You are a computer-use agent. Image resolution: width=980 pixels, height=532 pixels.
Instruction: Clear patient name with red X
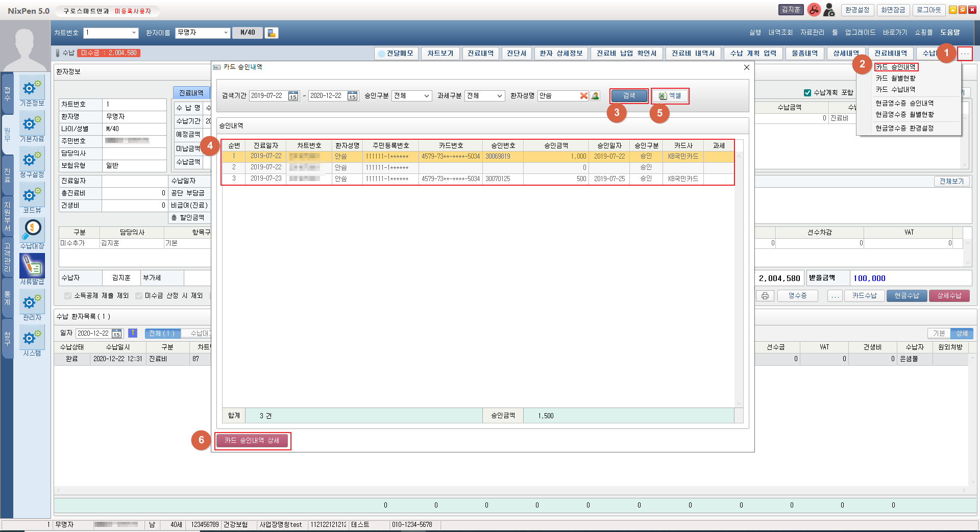coord(583,96)
